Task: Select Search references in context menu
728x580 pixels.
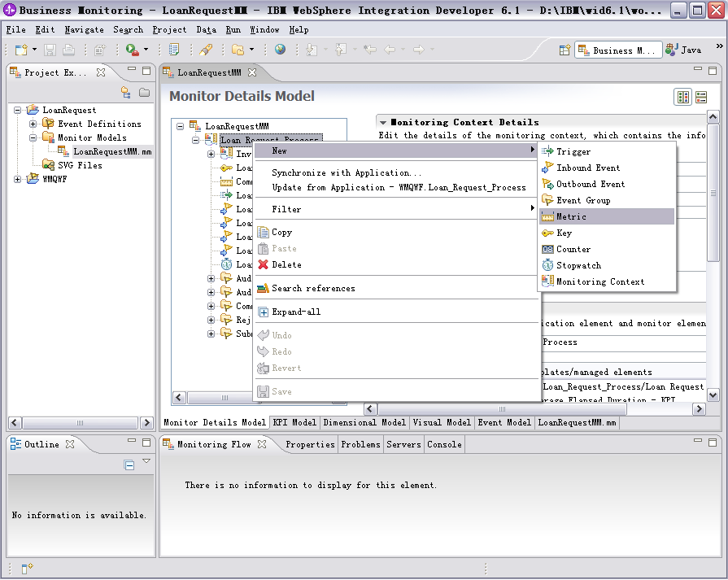Action: coord(396,289)
